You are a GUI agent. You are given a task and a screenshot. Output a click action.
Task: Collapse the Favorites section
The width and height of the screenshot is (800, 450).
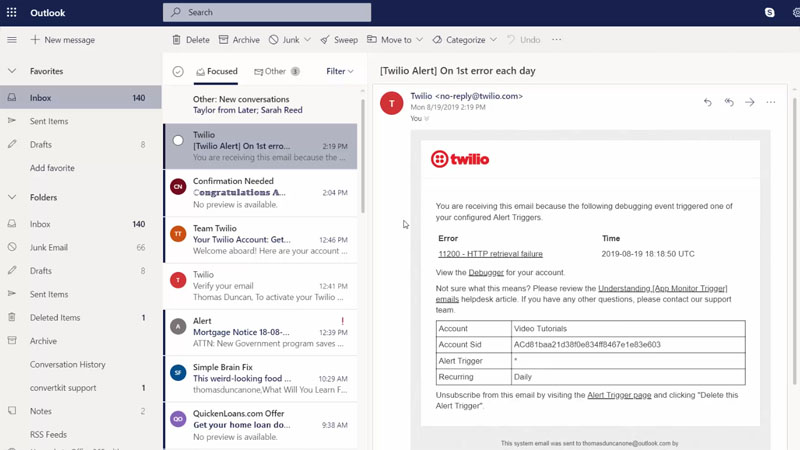(12, 72)
